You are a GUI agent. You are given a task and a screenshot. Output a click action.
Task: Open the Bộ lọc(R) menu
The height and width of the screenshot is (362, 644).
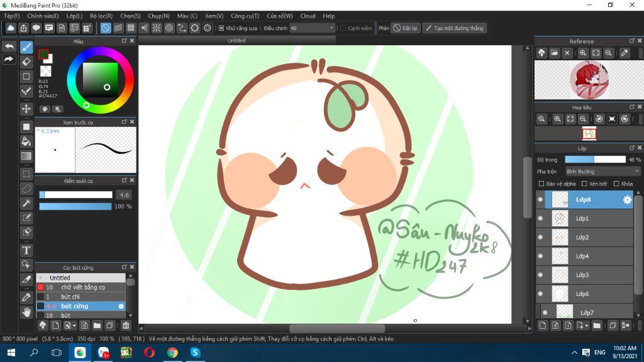coord(101,16)
